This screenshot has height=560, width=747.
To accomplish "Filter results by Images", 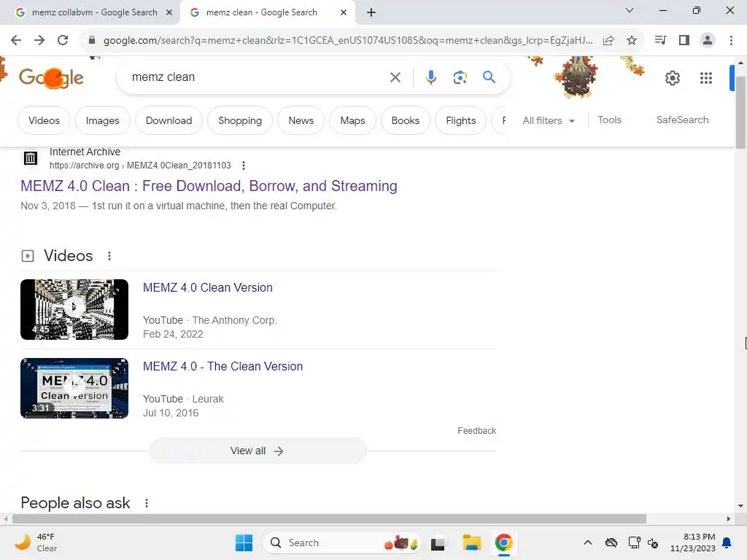I will click(x=102, y=120).
